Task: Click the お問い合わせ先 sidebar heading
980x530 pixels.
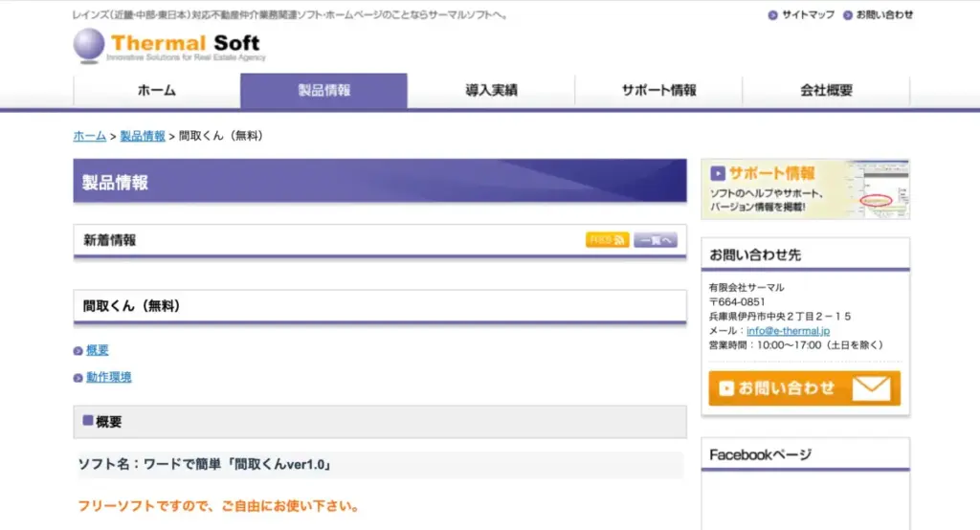Action: click(x=755, y=255)
